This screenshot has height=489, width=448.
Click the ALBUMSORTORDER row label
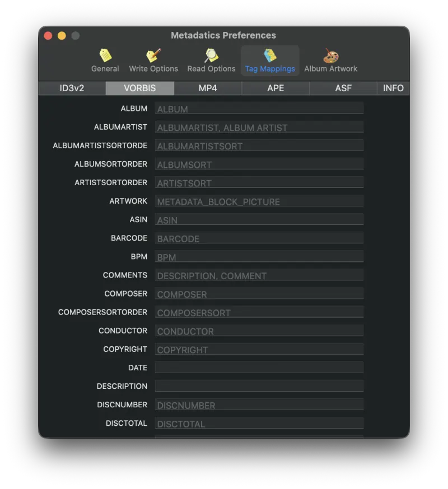coord(110,164)
